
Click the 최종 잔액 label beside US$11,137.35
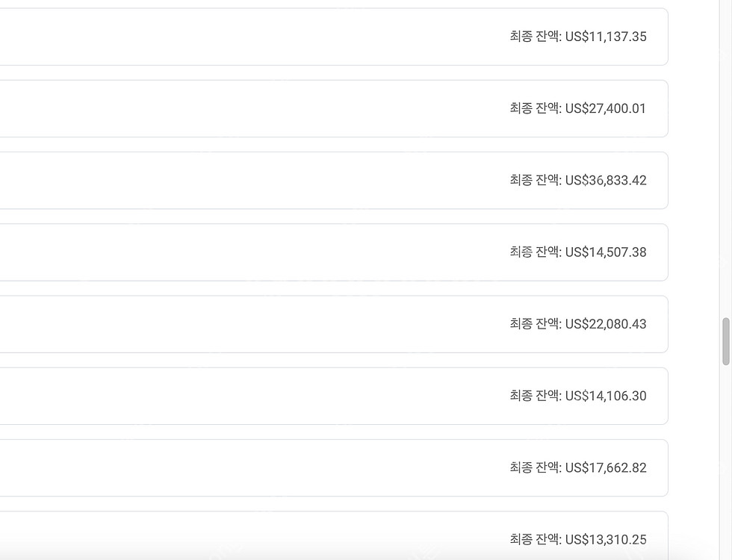click(535, 37)
